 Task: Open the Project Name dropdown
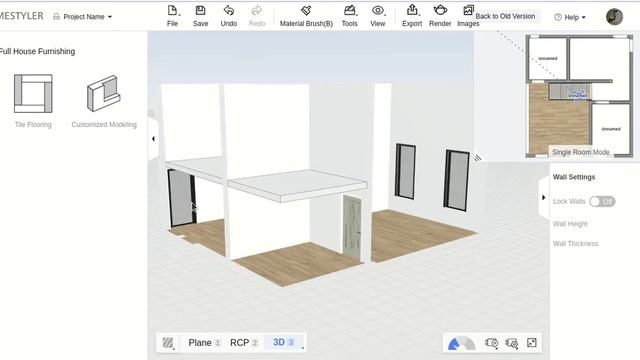point(87,17)
